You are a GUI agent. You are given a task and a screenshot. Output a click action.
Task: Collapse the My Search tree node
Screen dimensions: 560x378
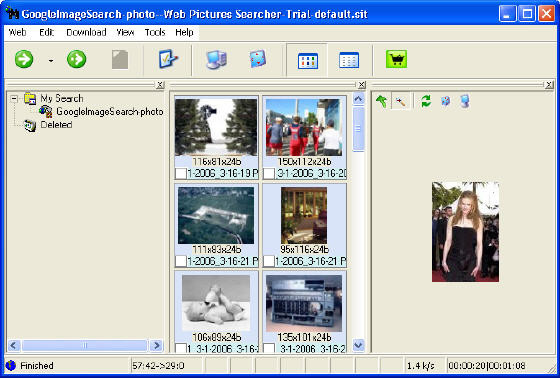[14, 99]
